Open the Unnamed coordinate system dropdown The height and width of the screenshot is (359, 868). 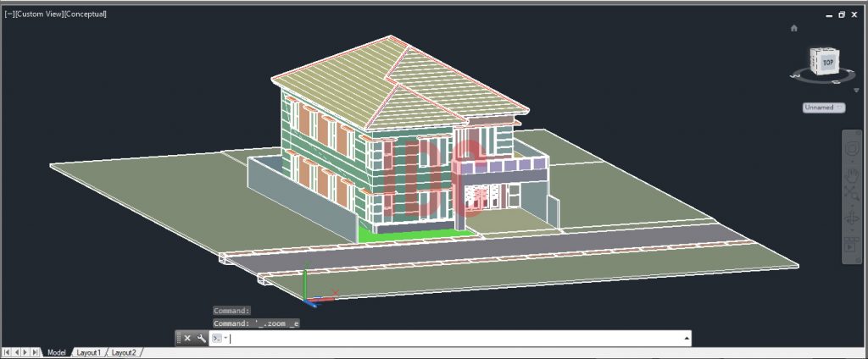pos(824,108)
